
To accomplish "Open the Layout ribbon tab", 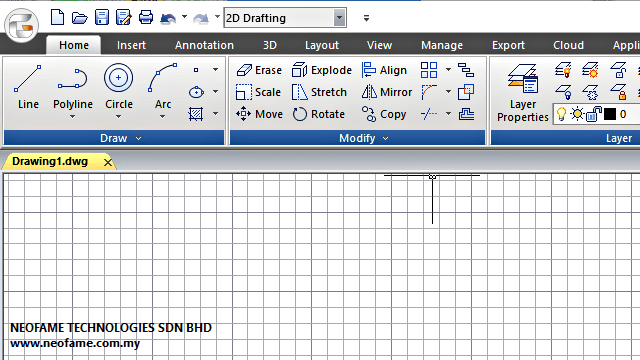I will coord(322,45).
